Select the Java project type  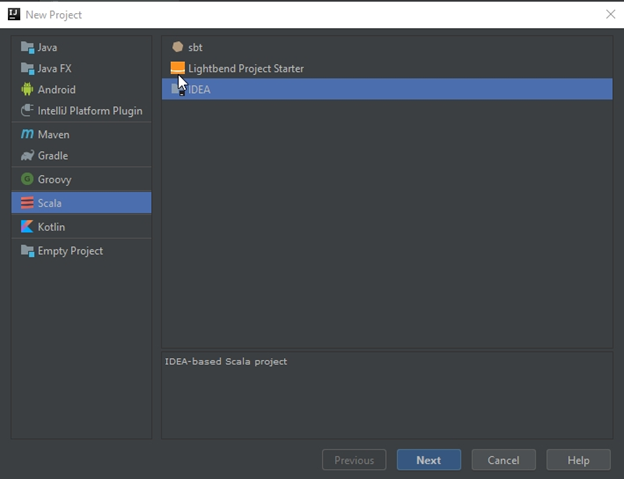81,47
